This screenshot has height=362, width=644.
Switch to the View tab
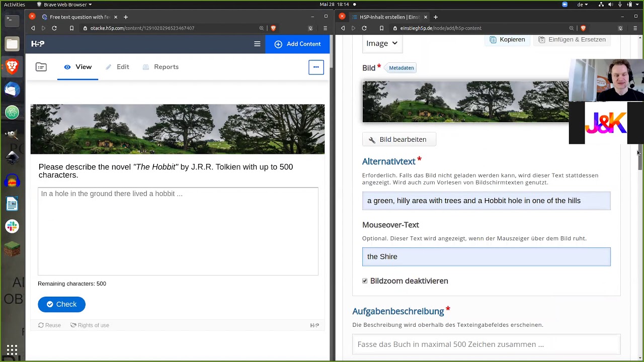[77, 67]
